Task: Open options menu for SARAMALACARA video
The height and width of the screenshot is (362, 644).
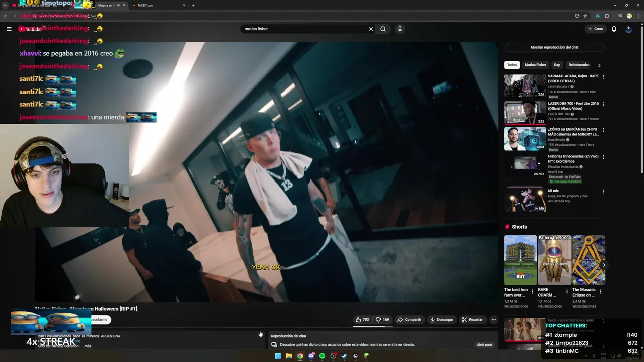Action: point(603,77)
